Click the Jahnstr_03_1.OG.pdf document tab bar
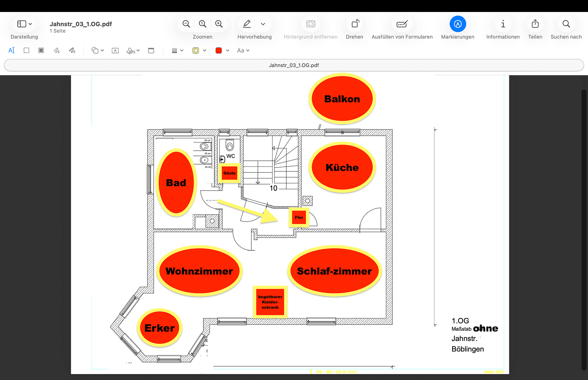This screenshot has width=588, height=380. 294,65
